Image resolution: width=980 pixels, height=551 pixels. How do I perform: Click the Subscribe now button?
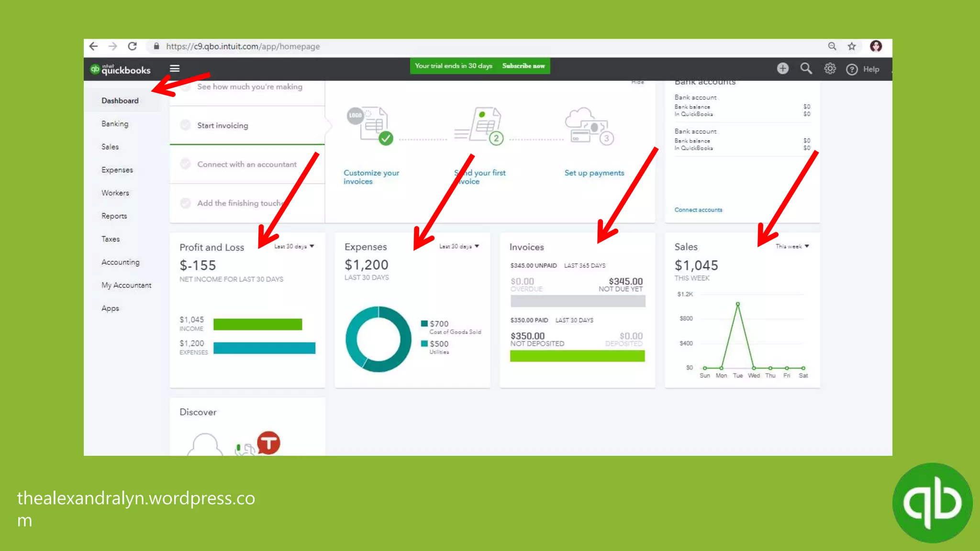tap(523, 66)
